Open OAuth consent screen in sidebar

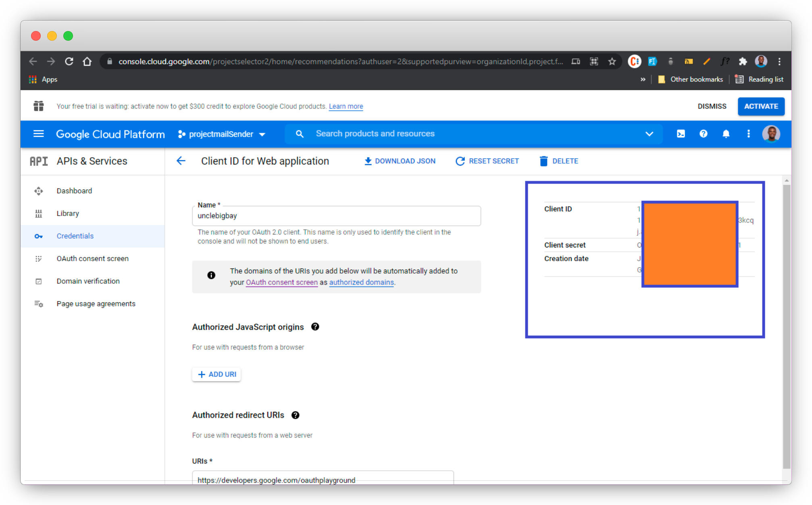click(x=93, y=259)
